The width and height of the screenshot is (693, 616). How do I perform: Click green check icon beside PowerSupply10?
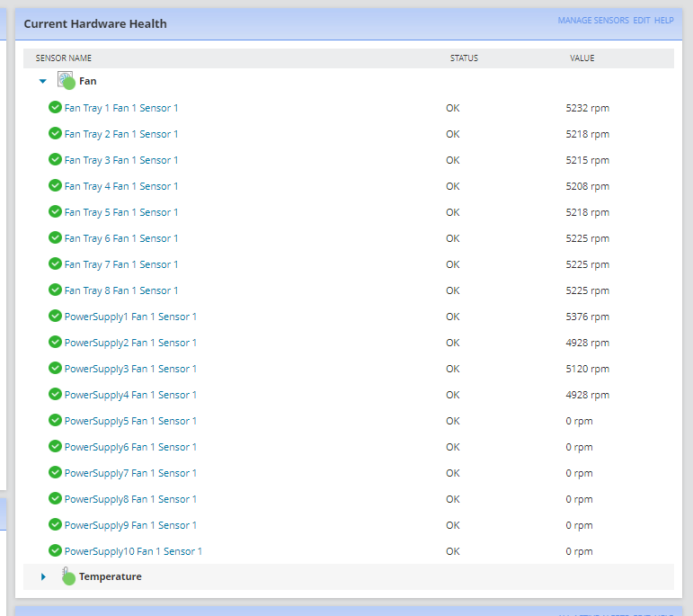[x=55, y=550]
